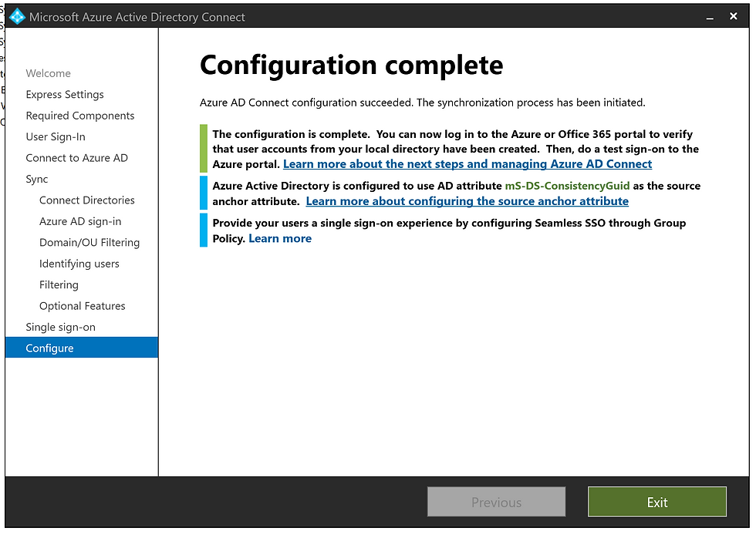Screen dimensions: 756x538
Task: Select User Sign-In step
Action: pos(56,136)
